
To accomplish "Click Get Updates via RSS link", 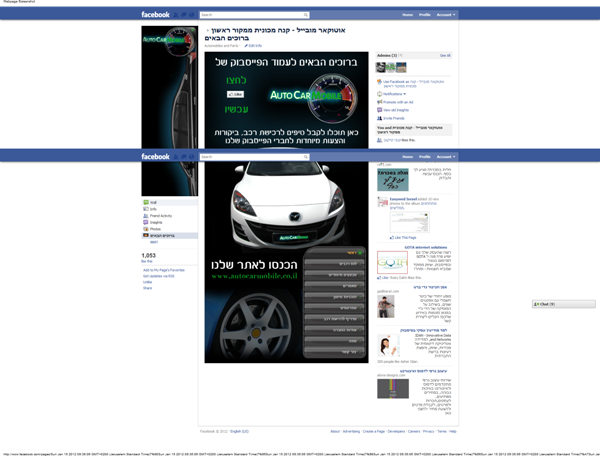I will point(158,276).
